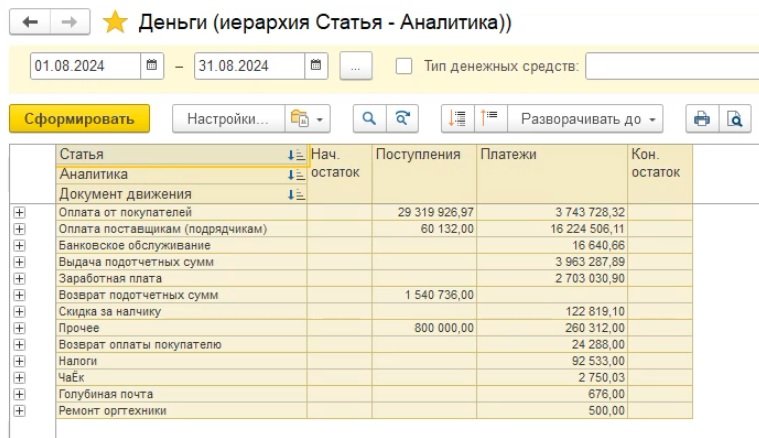The height and width of the screenshot is (438, 759).
Task: Expand the Оплата поставщикам (подрядчикам) row
Action: click(x=19, y=229)
